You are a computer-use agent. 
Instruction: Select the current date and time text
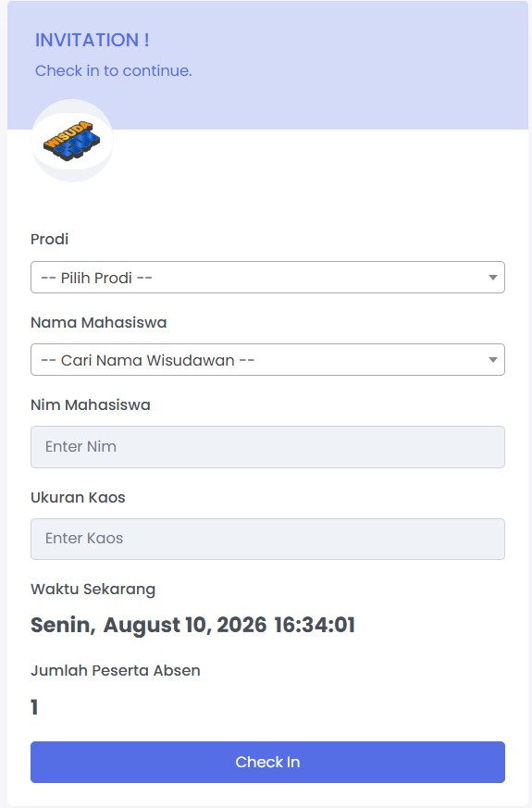[192, 625]
